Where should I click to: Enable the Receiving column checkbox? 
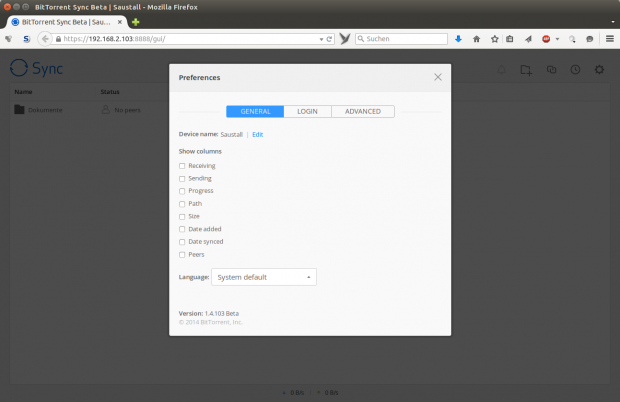[x=182, y=166]
